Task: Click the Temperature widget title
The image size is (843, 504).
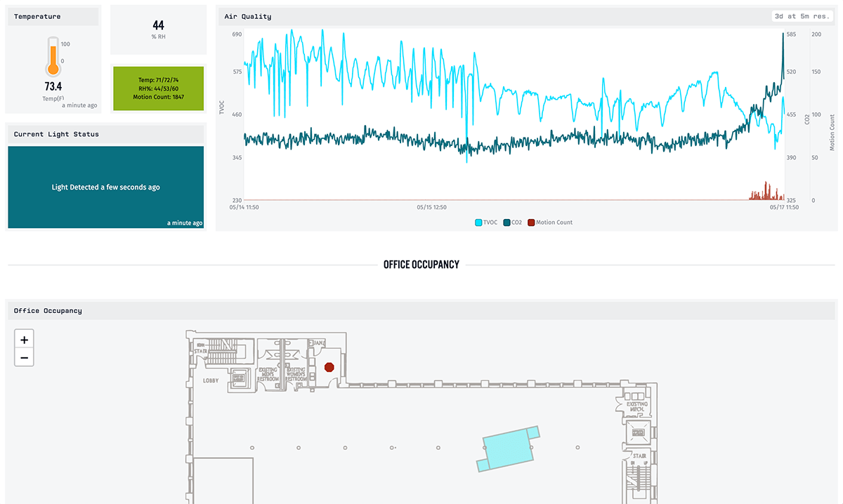Action: [x=37, y=16]
